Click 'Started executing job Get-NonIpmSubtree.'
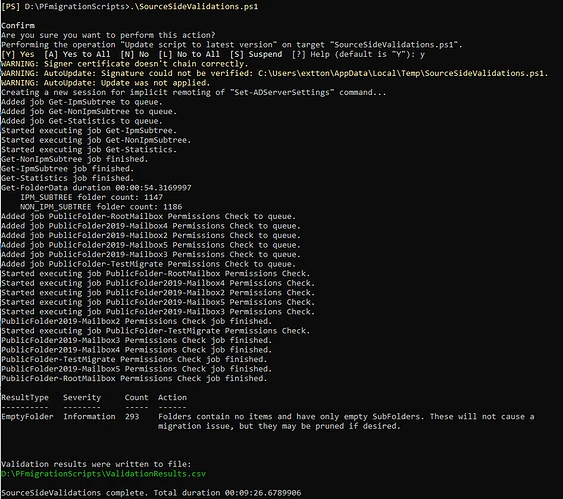This screenshot has width=563, height=499. click(96, 140)
